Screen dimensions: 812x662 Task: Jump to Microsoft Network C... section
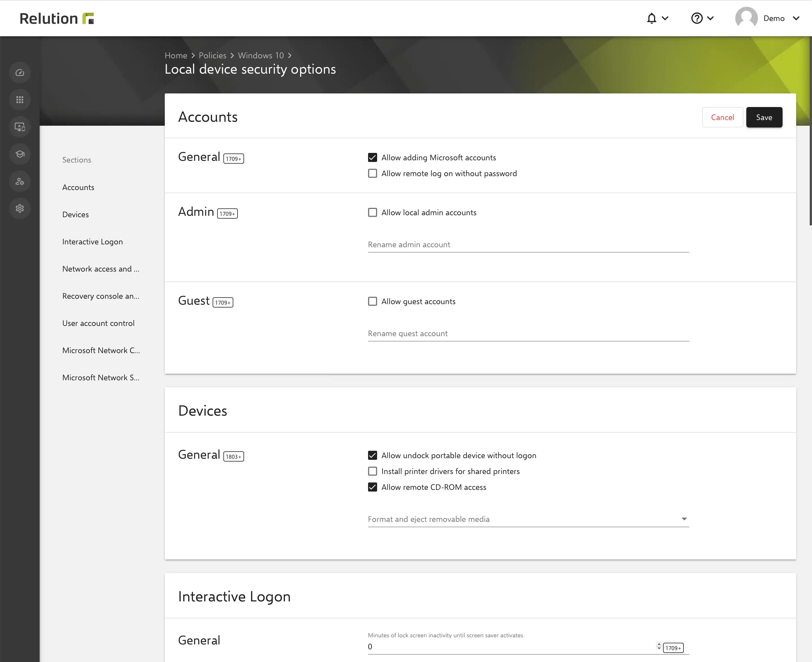pyautogui.click(x=101, y=350)
